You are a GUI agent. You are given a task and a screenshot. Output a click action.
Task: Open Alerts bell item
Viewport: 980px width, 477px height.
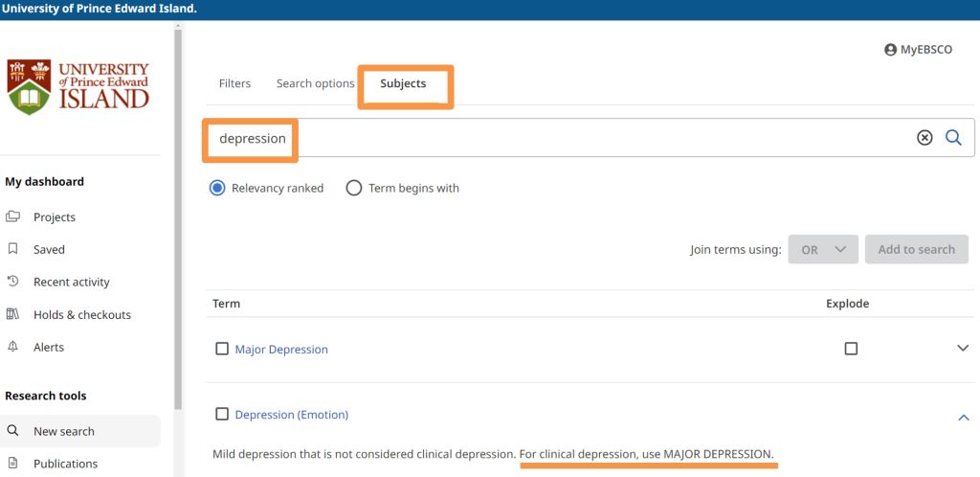point(48,348)
